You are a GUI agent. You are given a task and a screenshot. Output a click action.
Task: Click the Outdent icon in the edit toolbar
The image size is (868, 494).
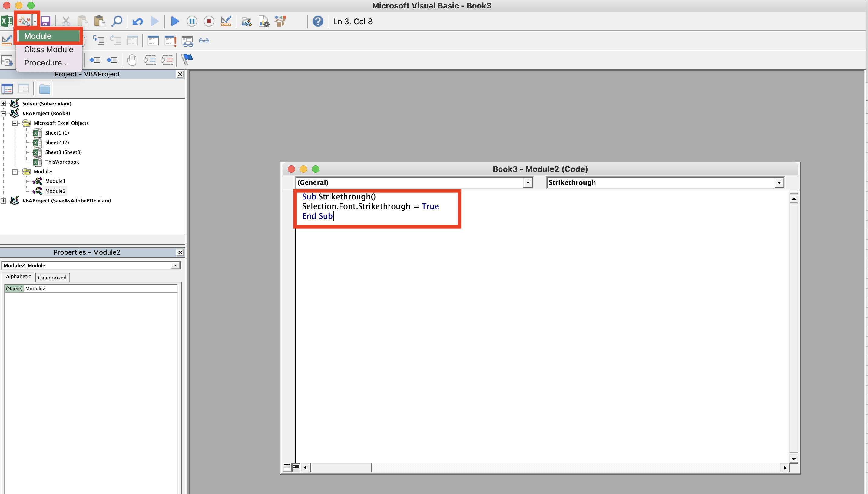tap(111, 60)
